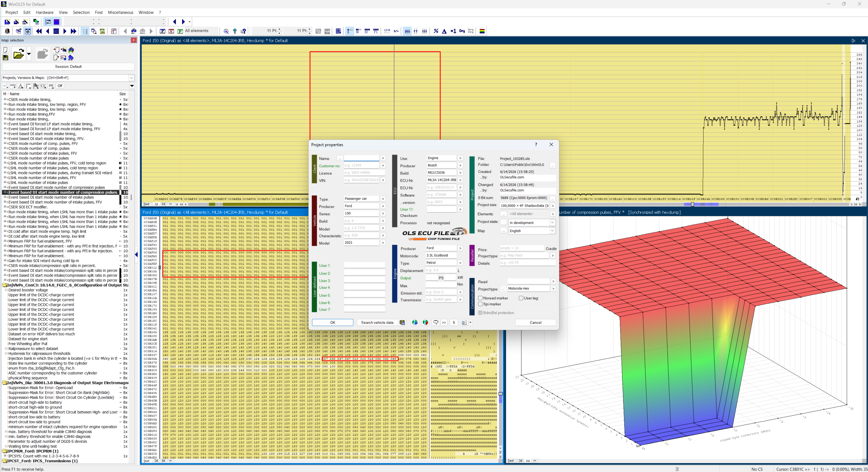Toggle the FF hexadecimal number format button
The height and width of the screenshot is (472, 868).
(x=416, y=31)
